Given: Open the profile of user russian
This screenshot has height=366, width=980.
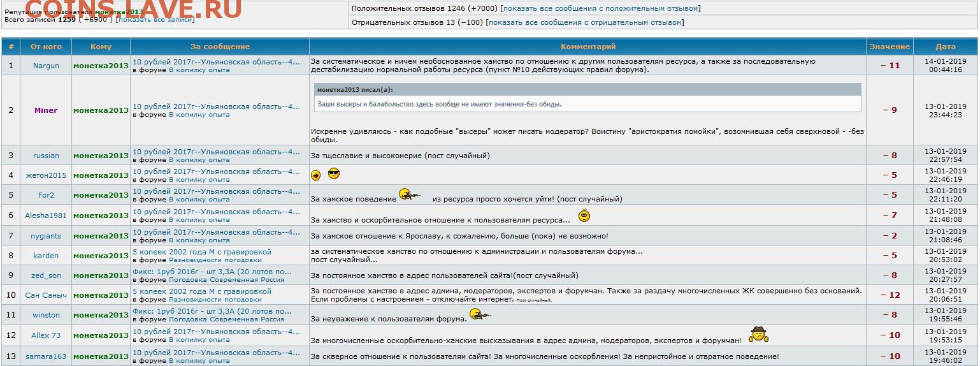Looking at the screenshot, I should coord(46,156).
